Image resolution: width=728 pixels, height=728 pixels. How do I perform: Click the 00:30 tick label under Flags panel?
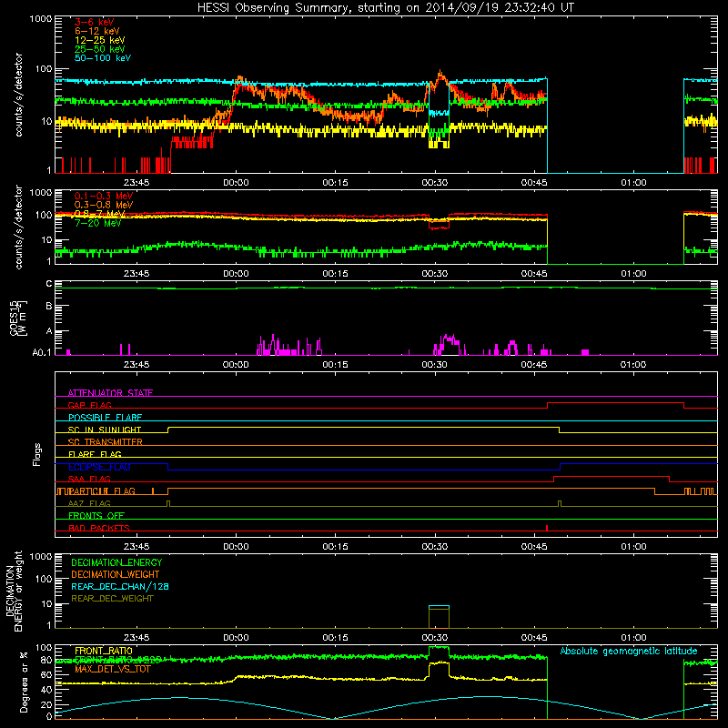435,547
